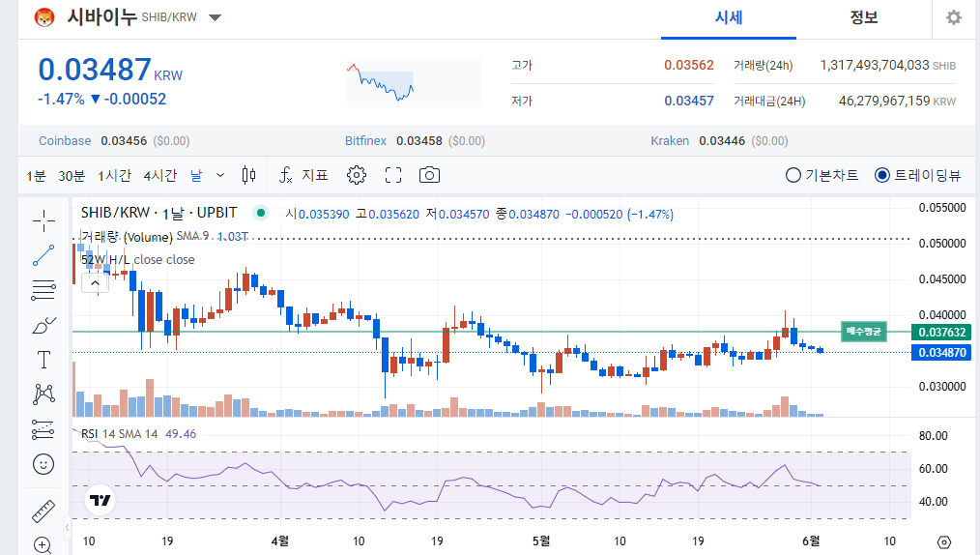Image resolution: width=980 pixels, height=555 pixels.
Task: Open the Coinbase price link
Action: point(65,141)
